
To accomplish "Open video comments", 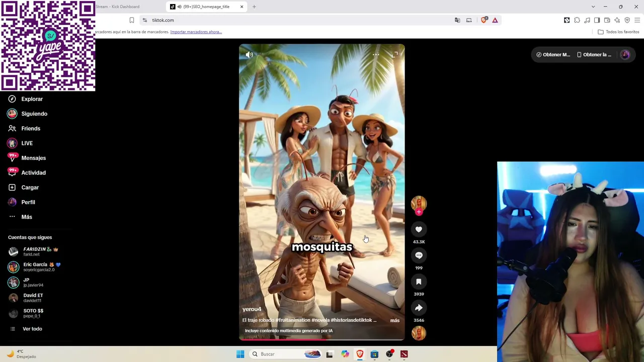I will coord(419,255).
